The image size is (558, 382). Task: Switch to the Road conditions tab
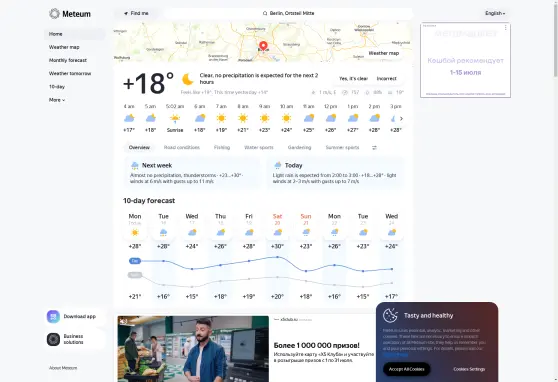(181, 147)
